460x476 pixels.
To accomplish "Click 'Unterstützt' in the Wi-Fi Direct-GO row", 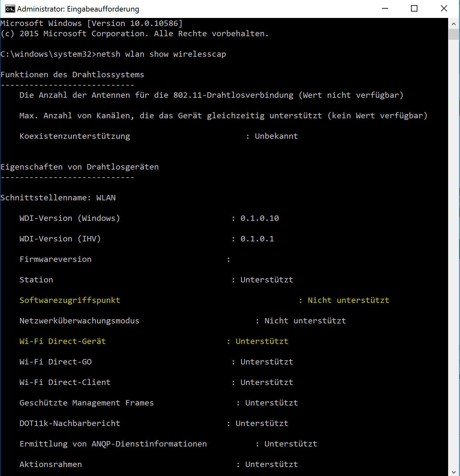I will point(267,362).
